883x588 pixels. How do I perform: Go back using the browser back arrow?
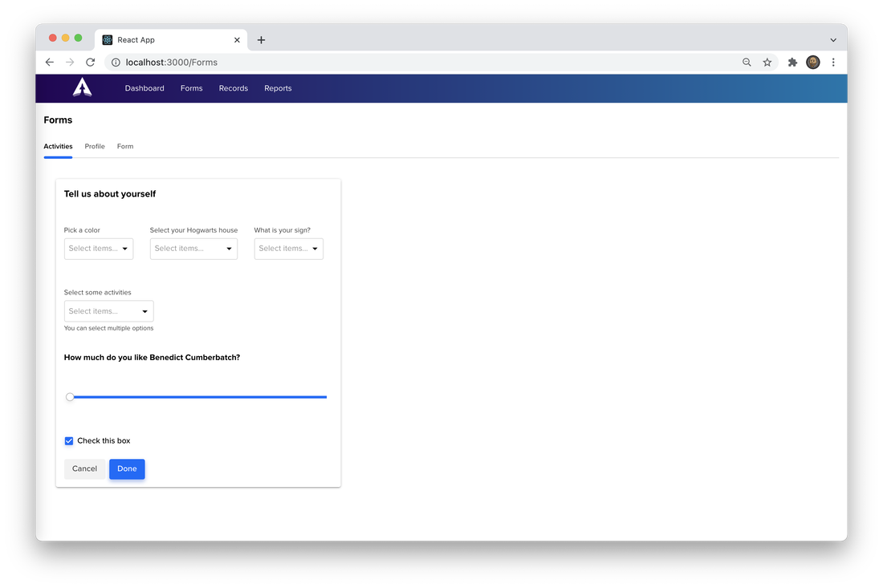tap(50, 63)
